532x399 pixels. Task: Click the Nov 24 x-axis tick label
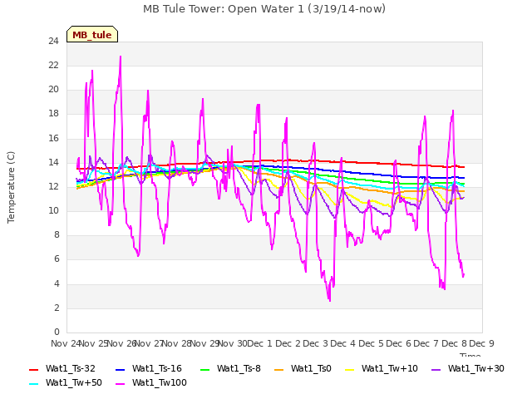(x=66, y=343)
